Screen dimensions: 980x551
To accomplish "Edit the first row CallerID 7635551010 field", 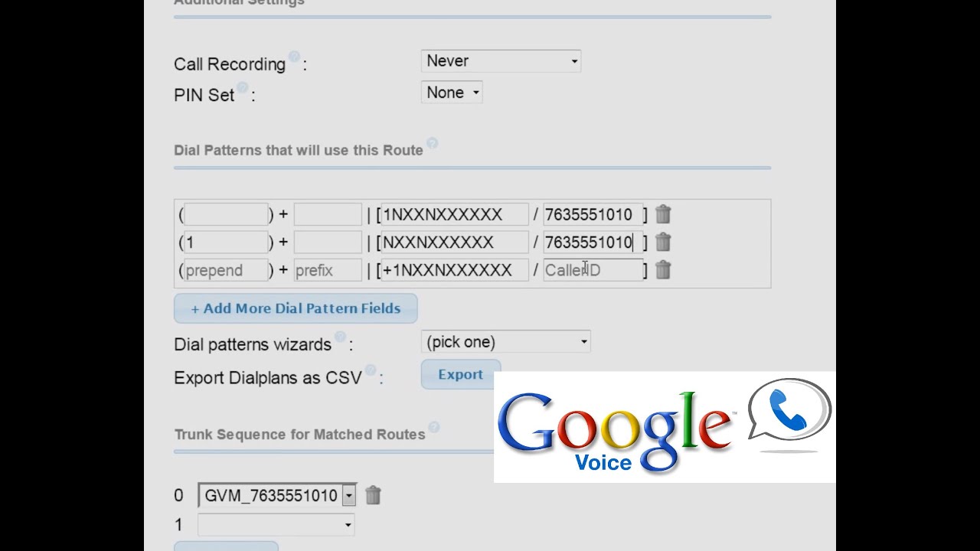I will [x=593, y=214].
